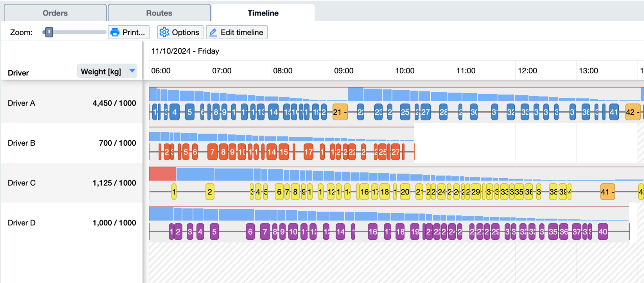Select Driver C orange marker 41
Screen dimensions: 644x283
(608, 192)
